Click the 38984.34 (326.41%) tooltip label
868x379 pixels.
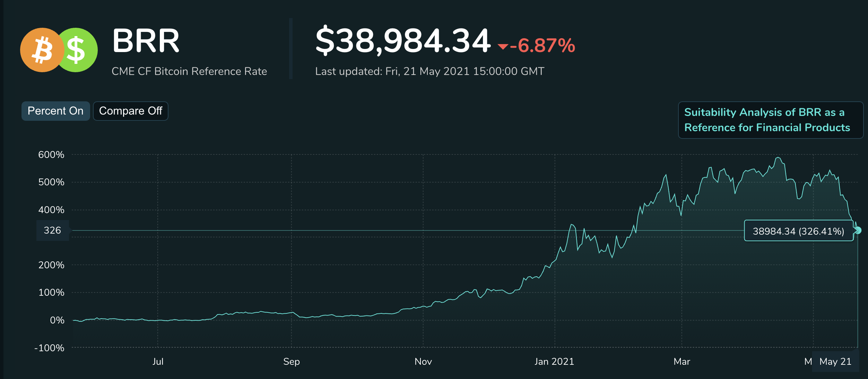click(x=798, y=231)
